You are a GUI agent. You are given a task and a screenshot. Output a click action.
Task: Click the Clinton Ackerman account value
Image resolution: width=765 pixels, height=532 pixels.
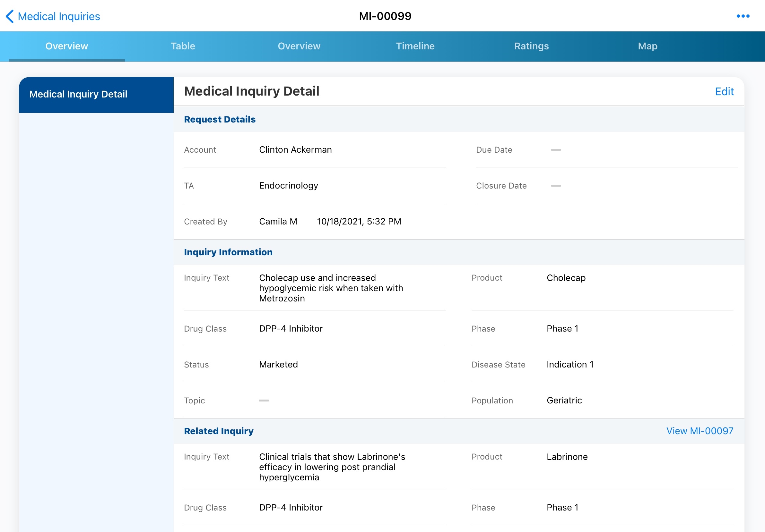(295, 149)
